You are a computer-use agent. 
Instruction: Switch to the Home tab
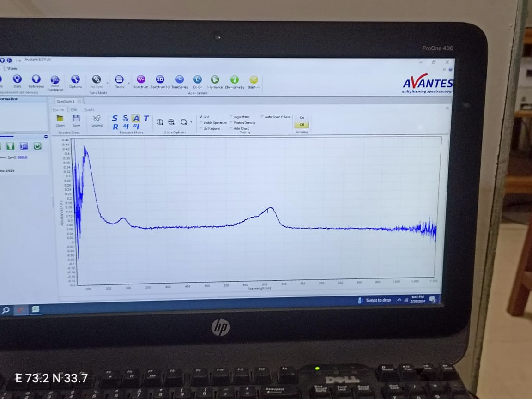58,109
